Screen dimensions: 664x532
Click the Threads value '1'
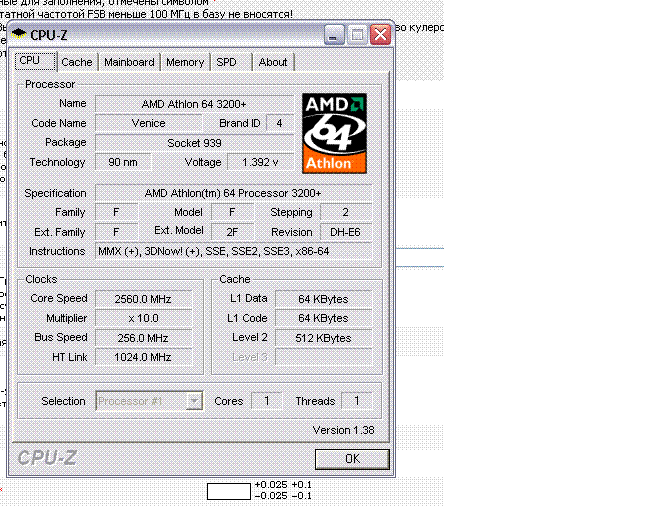357,401
